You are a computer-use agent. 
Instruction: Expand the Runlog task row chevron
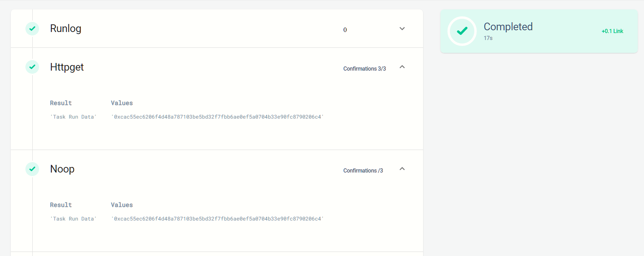[x=402, y=29]
